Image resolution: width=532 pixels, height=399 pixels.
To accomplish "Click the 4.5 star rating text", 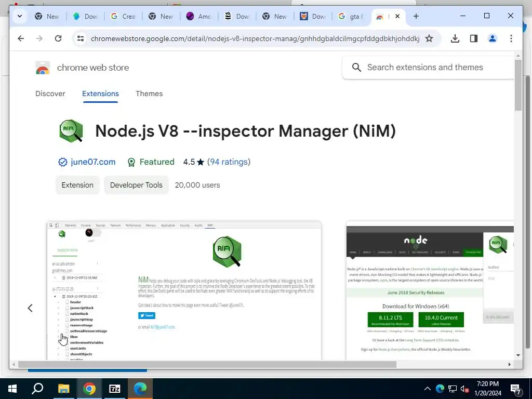I will (194, 162).
